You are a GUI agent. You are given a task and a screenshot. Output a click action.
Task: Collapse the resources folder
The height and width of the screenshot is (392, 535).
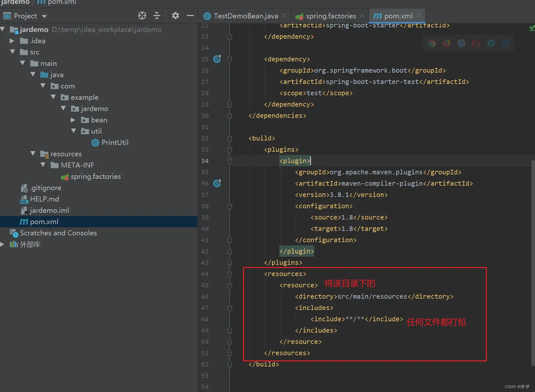click(33, 153)
